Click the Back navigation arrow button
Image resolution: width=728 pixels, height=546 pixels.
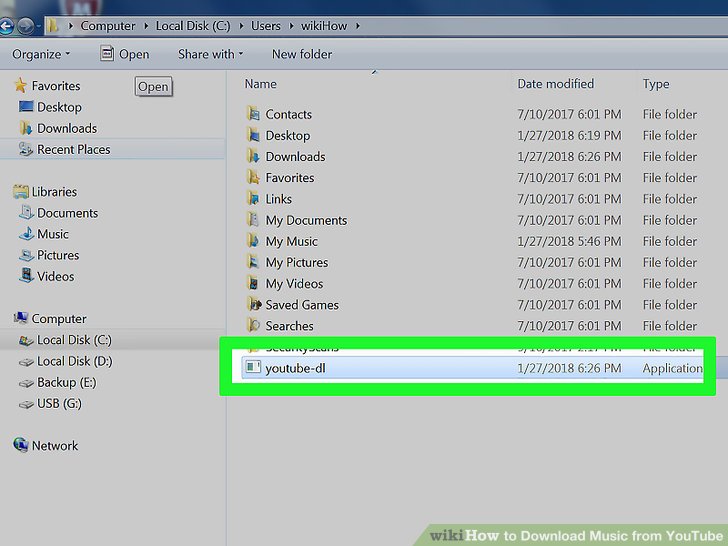tap(6, 26)
